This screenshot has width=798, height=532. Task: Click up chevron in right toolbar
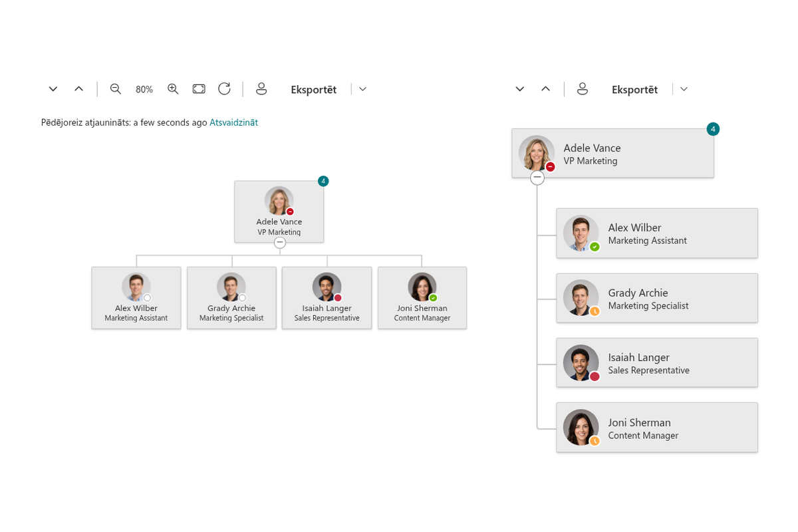(545, 89)
